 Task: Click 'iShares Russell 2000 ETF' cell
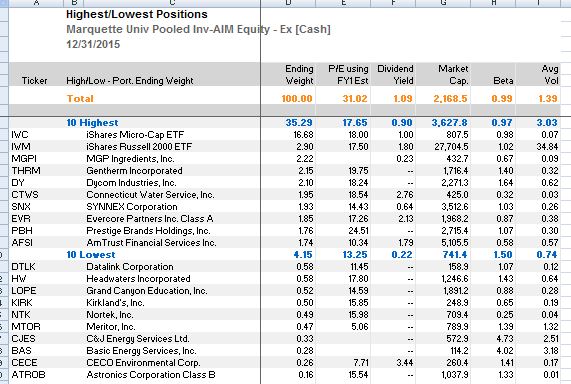[139, 147]
